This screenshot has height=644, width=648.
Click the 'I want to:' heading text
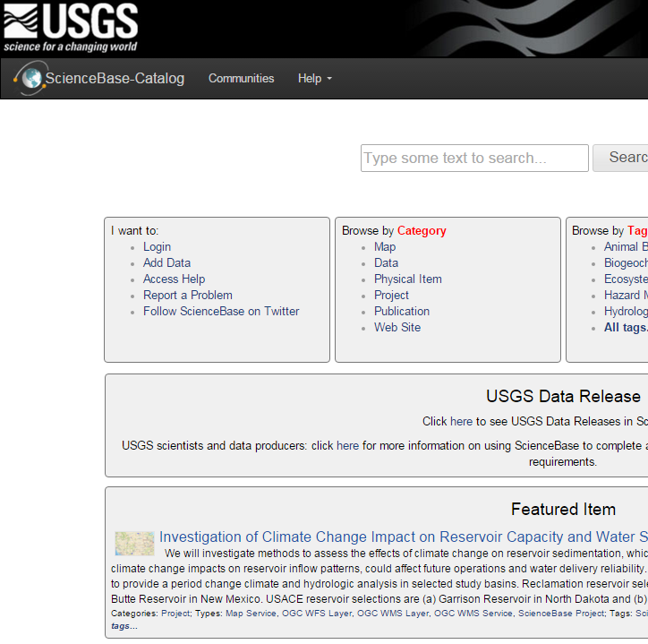point(135,231)
